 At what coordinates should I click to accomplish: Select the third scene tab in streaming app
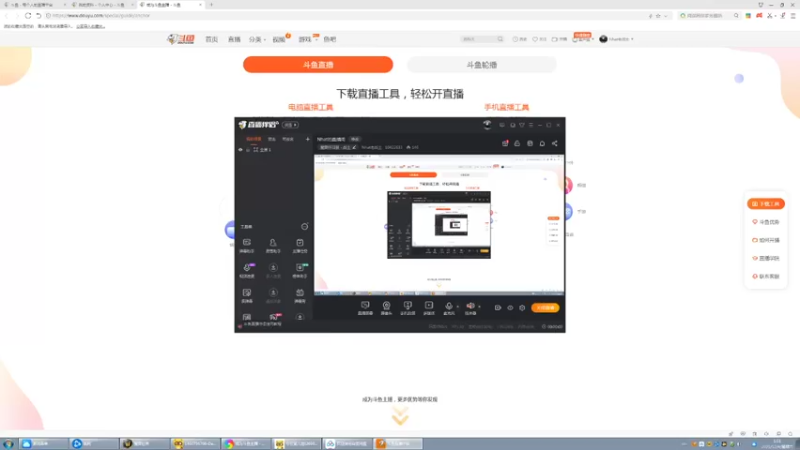tap(288, 139)
